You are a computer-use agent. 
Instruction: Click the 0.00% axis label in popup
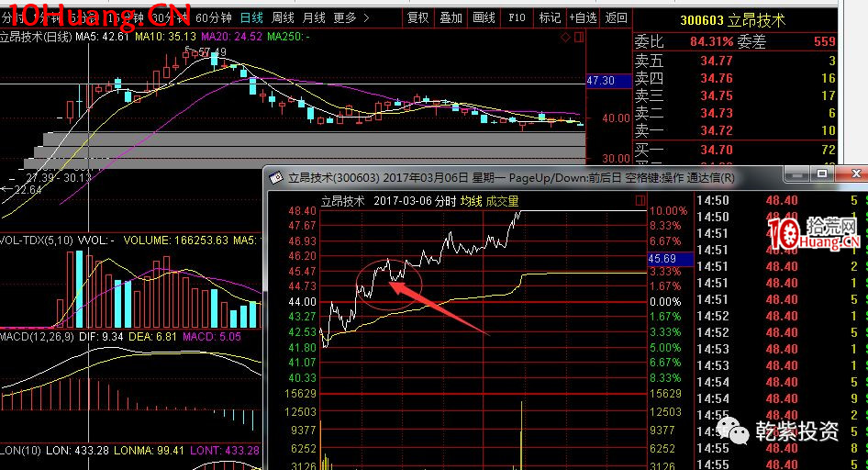click(x=665, y=302)
